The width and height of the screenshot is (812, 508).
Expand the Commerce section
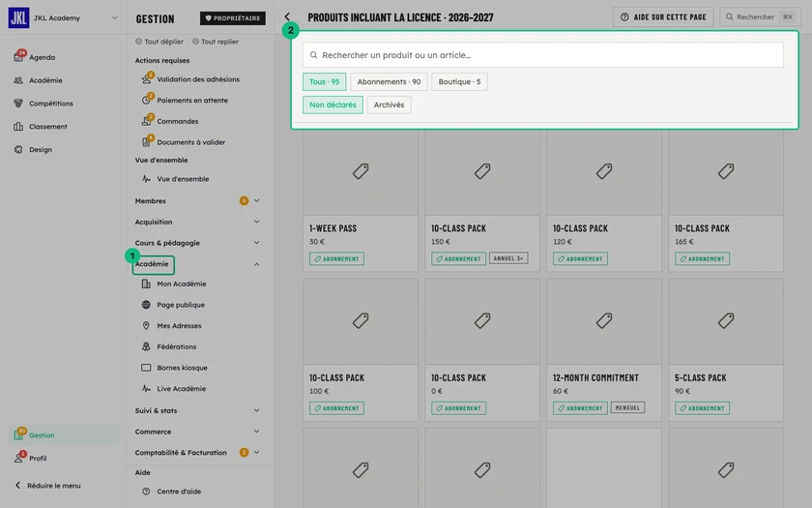pyautogui.click(x=256, y=432)
